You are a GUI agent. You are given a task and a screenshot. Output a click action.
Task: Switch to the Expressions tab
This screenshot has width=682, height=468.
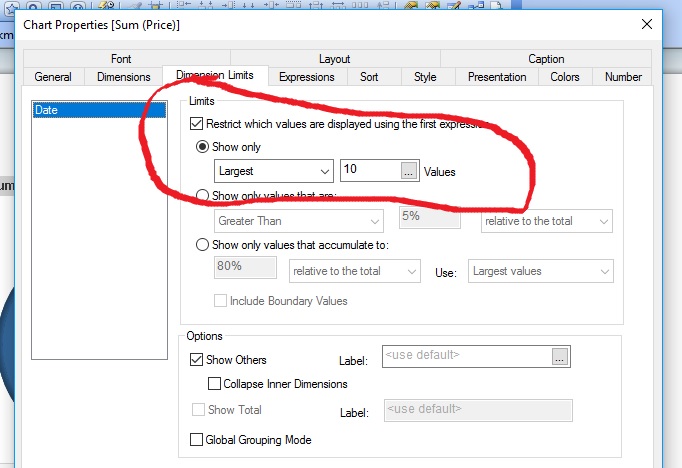click(307, 77)
